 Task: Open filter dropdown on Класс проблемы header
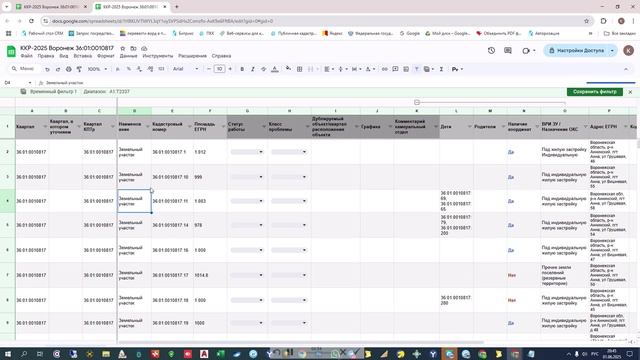click(x=307, y=127)
